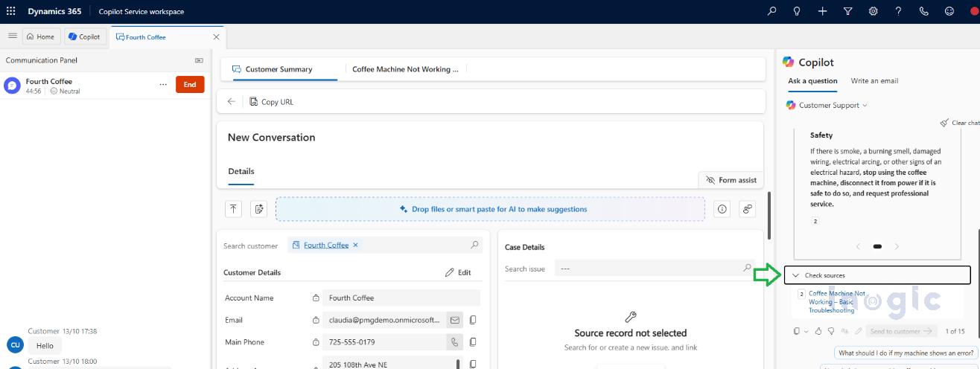Click the Main Phone field 725-555-0179
Image resolution: width=980 pixels, height=369 pixels.
[384, 342]
